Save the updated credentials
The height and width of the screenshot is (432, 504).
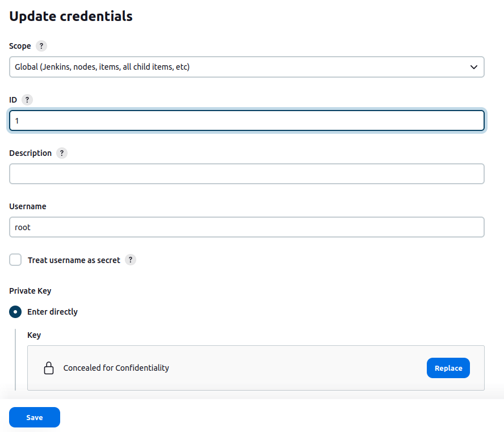pyautogui.click(x=35, y=417)
